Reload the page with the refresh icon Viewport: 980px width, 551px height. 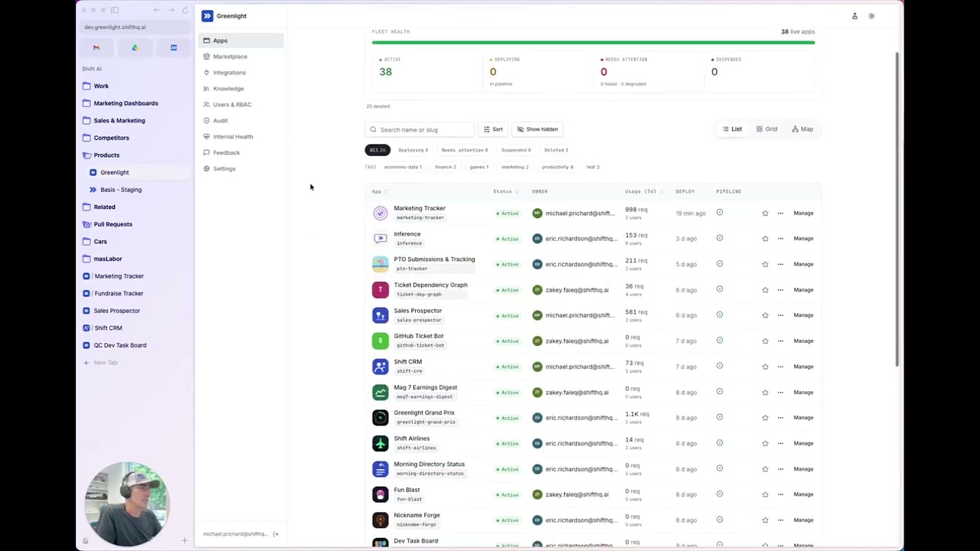[185, 10]
